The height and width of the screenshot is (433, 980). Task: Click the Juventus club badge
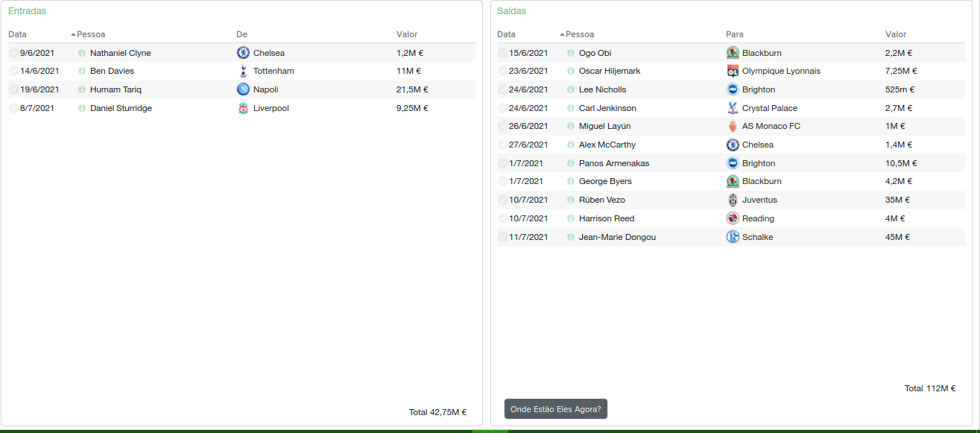pyautogui.click(x=733, y=200)
